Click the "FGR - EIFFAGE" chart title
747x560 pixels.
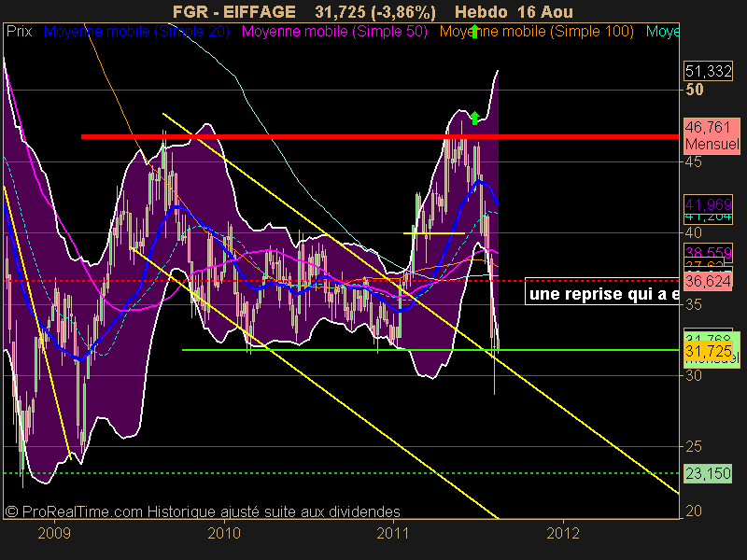pyautogui.click(x=234, y=12)
